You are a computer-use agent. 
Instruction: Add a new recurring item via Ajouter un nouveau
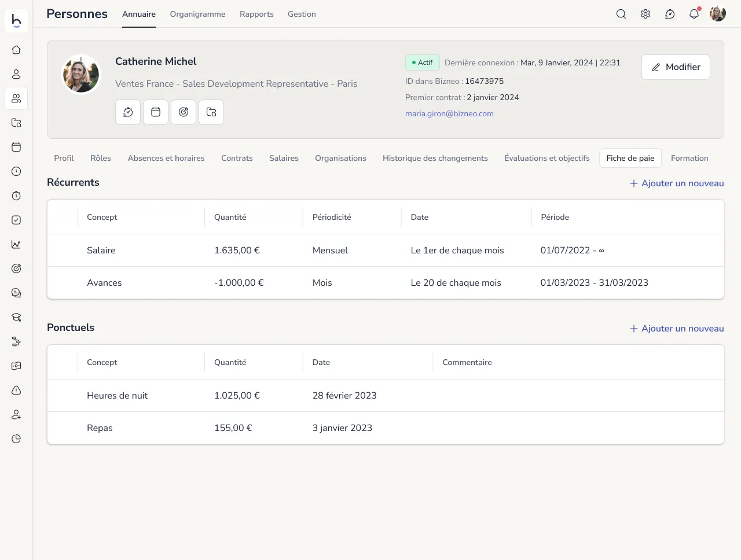(x=677, y=183)
